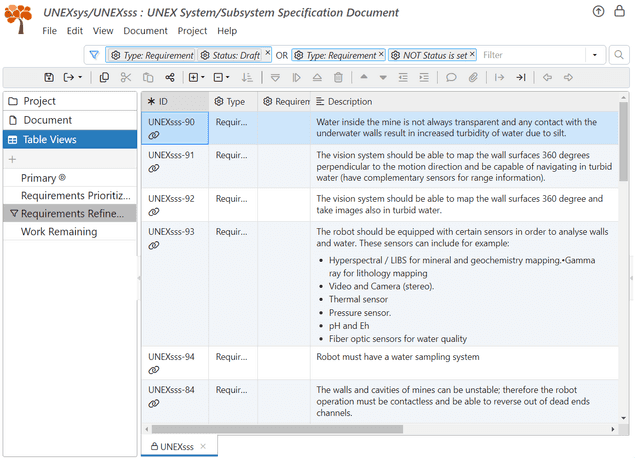Viewport: 635px width, 458px height.
Task: Select the Work Remaining table view
Action: click(x=70, y=232)
